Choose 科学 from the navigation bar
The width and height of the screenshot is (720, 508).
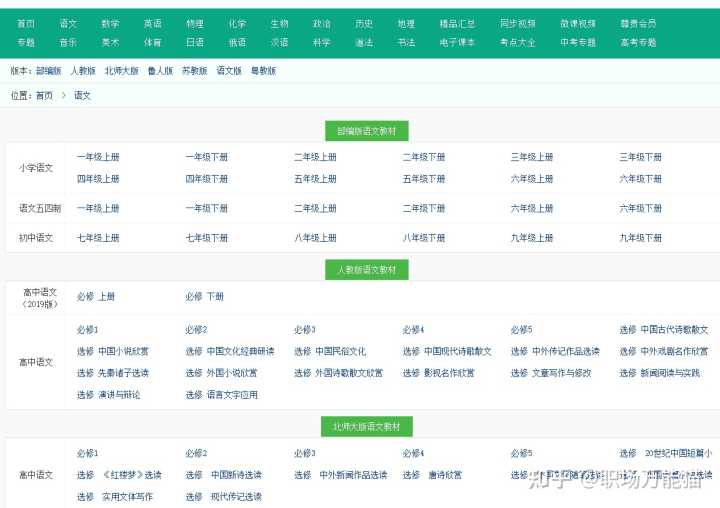[321, 42]
